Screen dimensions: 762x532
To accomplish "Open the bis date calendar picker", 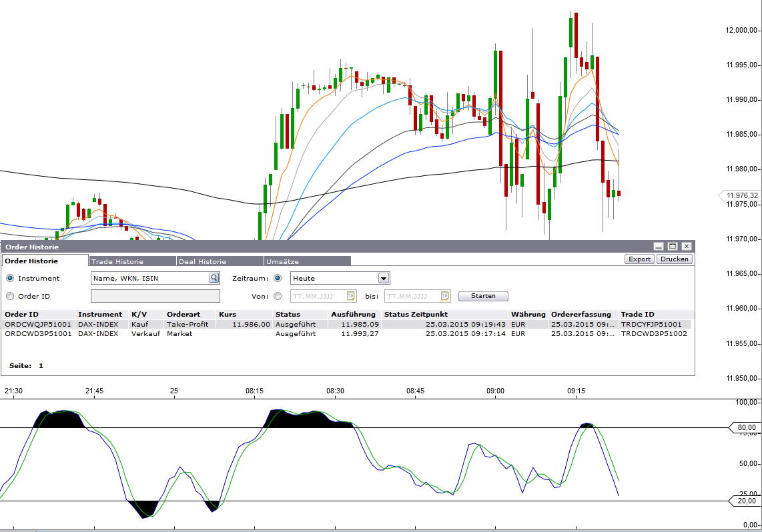I will (x=444, y=296).
